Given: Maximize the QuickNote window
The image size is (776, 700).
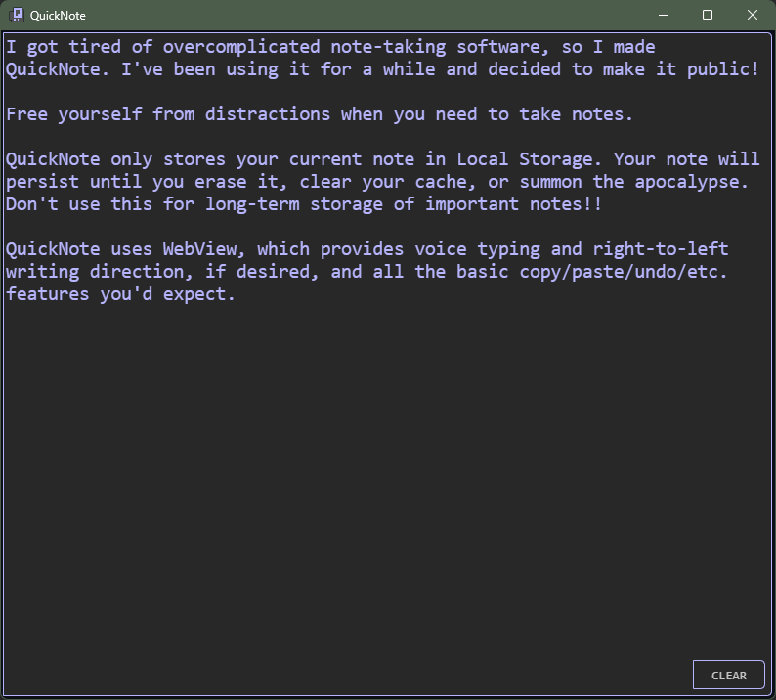Looking at the screenshot, I should (708, 15).
